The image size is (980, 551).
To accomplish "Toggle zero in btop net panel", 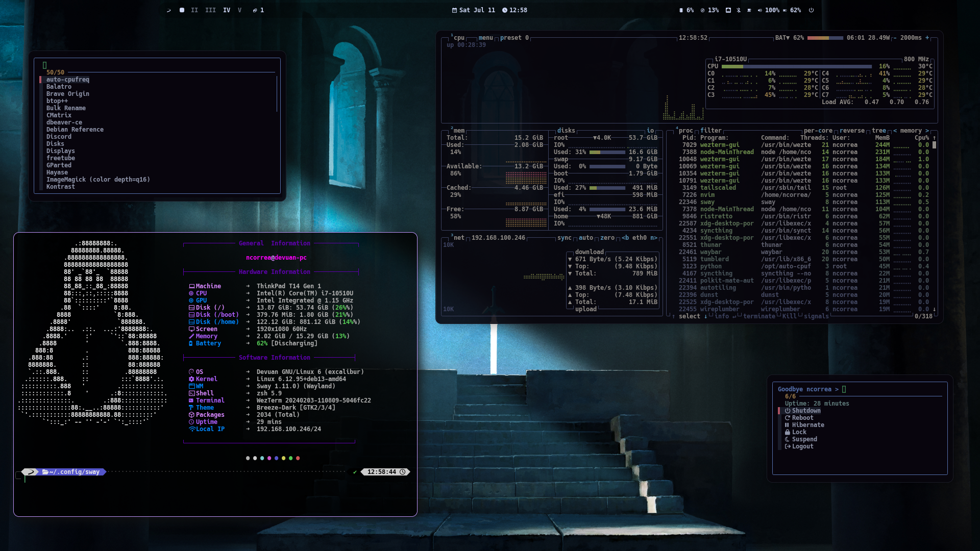I will 607,238.
